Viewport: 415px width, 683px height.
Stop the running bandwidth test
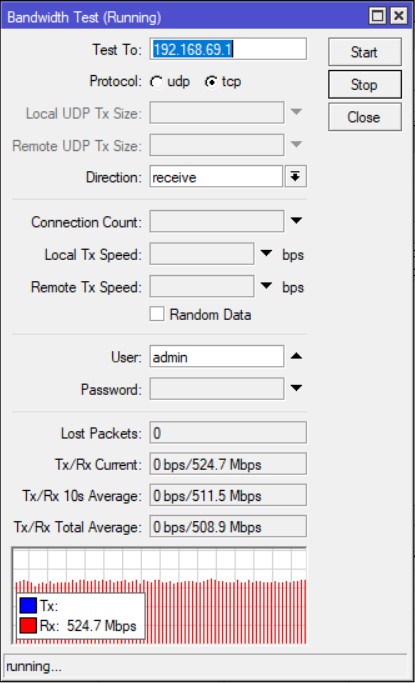tap(365, 85)
